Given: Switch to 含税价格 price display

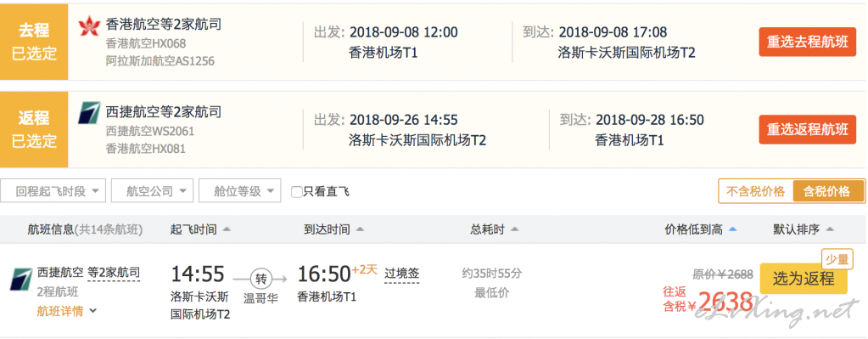Looking at the screenshot, I should click(x=828, y=192).
